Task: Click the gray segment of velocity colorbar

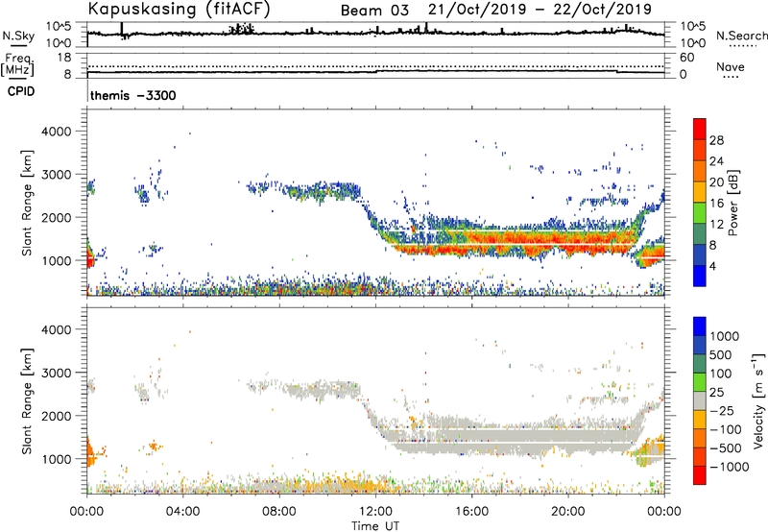Action: pos(700,401)
